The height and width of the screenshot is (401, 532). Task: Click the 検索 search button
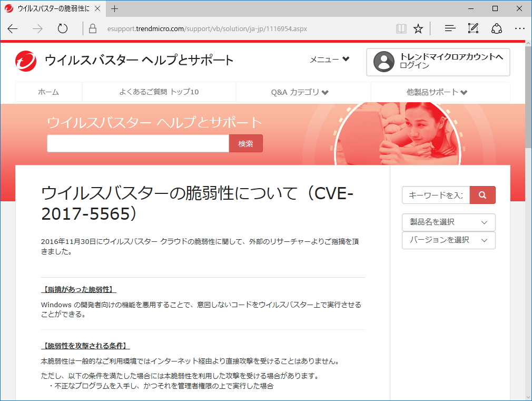[x=245, y=143]
